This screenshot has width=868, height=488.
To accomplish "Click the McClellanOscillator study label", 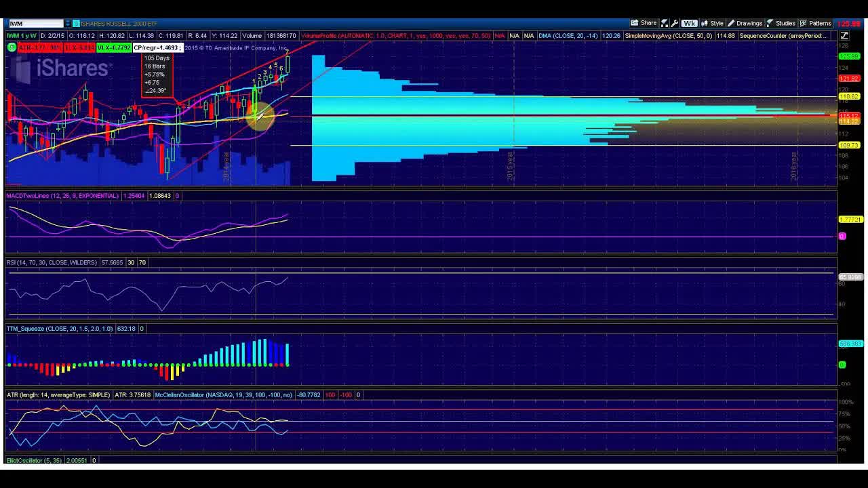I will pos(224,394).
